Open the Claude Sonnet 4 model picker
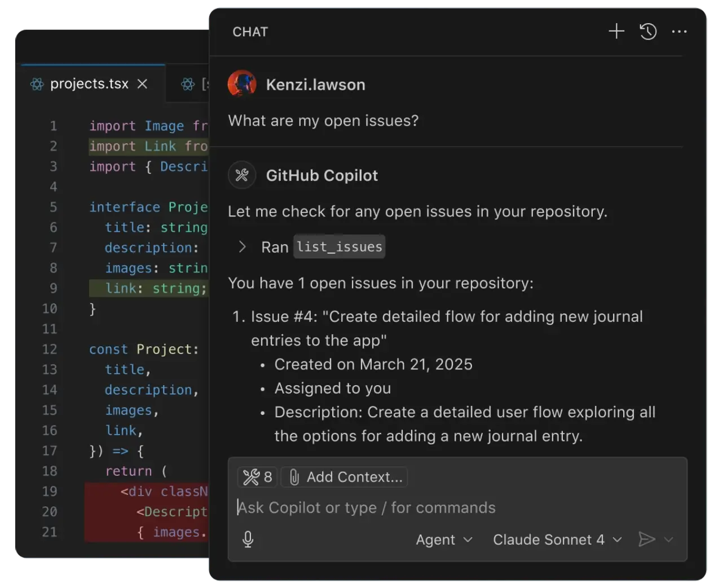Viewport: 723px width, 588px height. coord(557,540)
